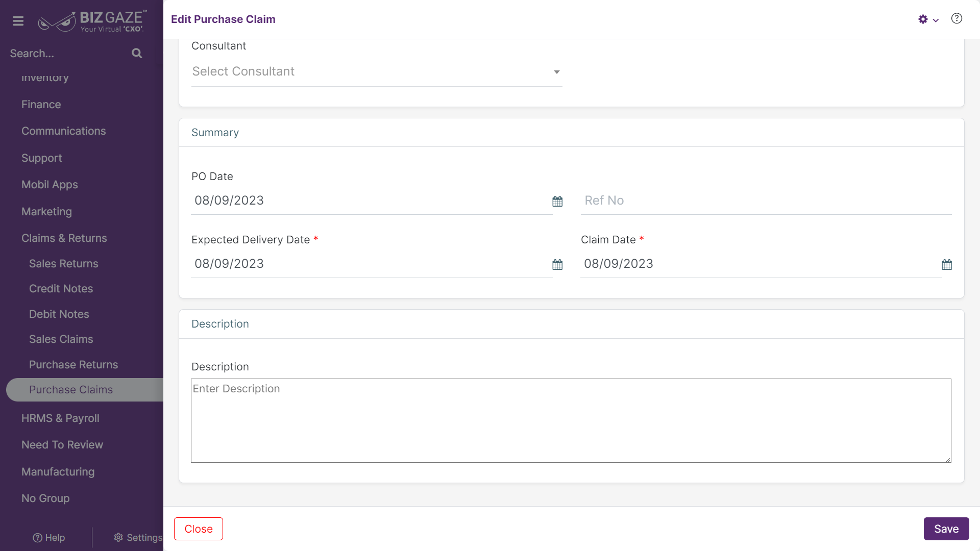The width and height of the screenshot is (980, 551).
Task: Open Support menu item
Action: coord(42,158)
